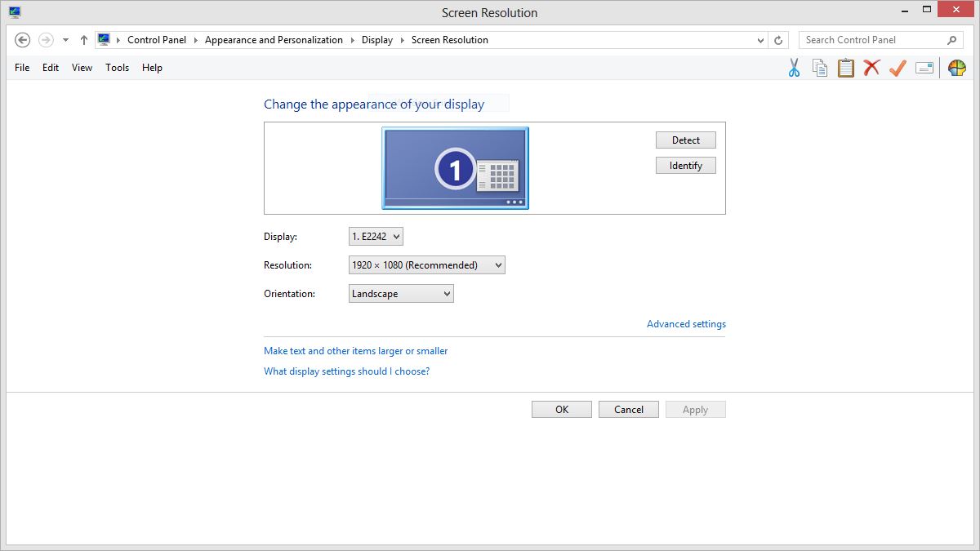
Task: Click the search magnifier icon
Action: (x=951, y=40)
